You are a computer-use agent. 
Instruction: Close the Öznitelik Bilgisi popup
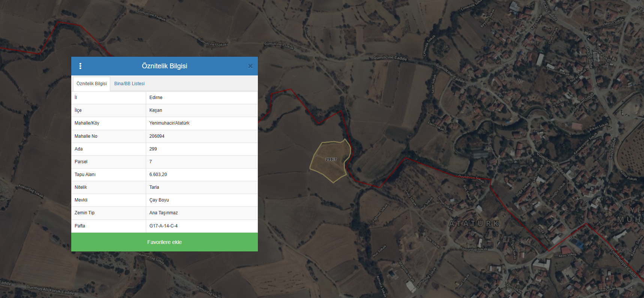tap(250, 66)
